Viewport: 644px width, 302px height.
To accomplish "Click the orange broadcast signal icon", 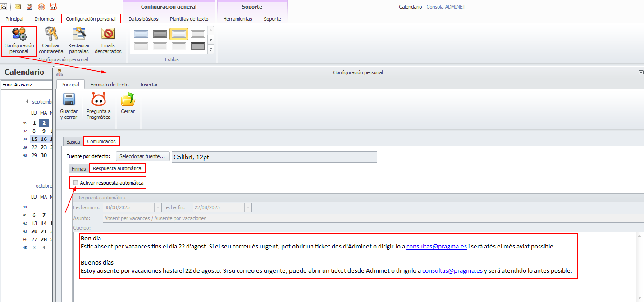I will coord(41,7).
